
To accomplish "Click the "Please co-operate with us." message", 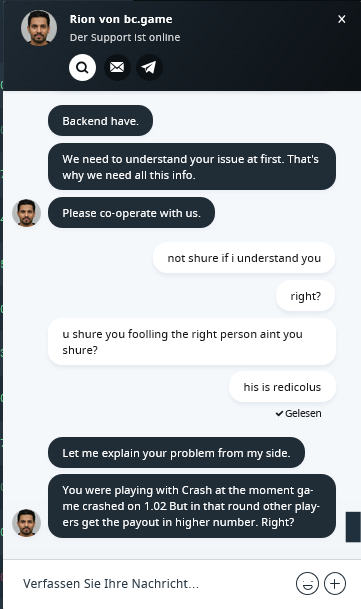I will [x=131, y=213].
